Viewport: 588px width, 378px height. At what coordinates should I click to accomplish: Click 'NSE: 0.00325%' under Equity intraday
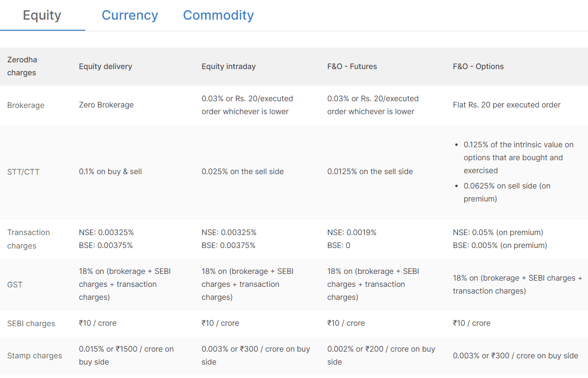[229, 232]
